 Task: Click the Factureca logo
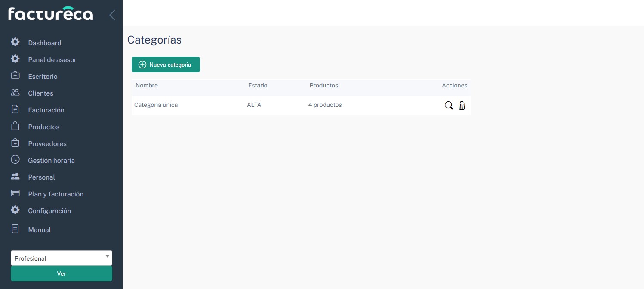point(51,14)
